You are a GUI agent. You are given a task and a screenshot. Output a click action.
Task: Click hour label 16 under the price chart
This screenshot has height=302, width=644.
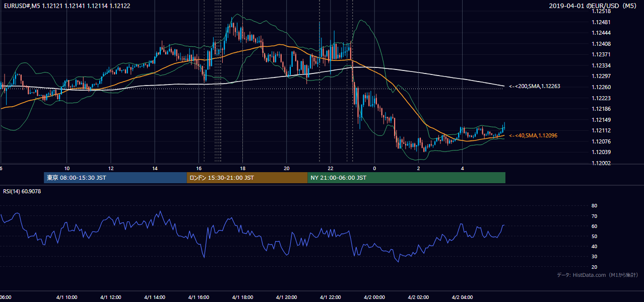tap(199, 168)
